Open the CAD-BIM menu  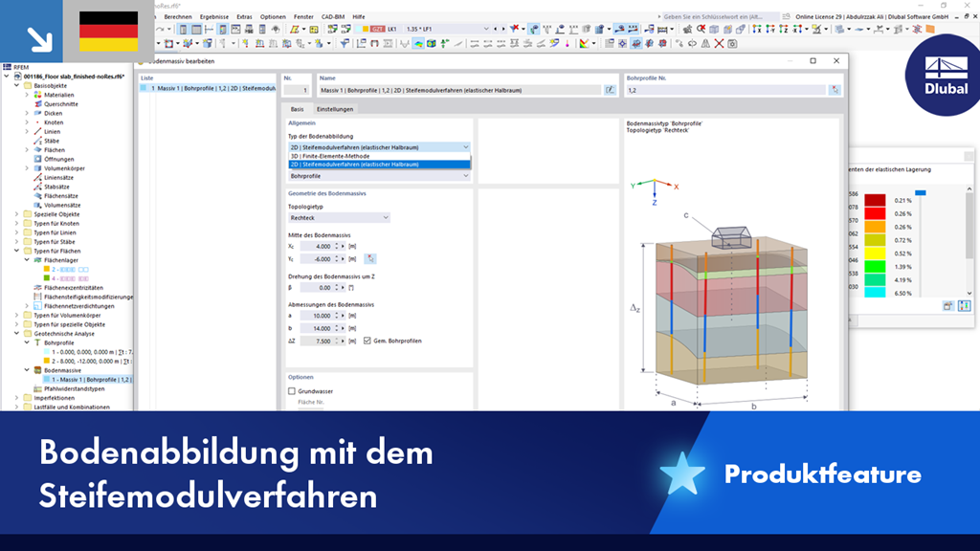pyautogui.click(x=332, y=17)
